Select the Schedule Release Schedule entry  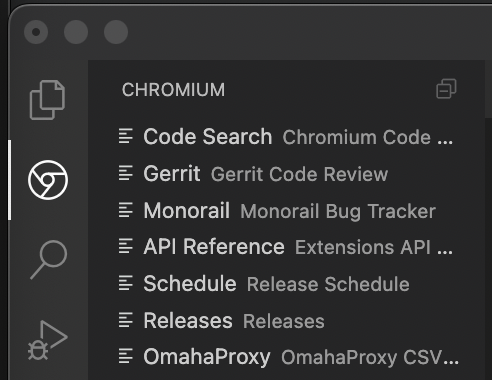(x=286, y=284)
